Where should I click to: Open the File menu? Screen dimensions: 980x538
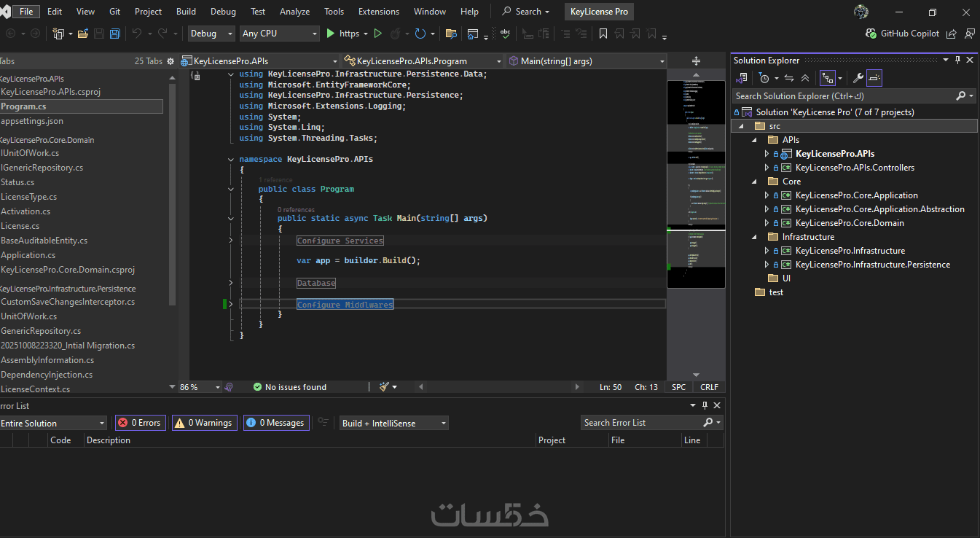point(26,12)
